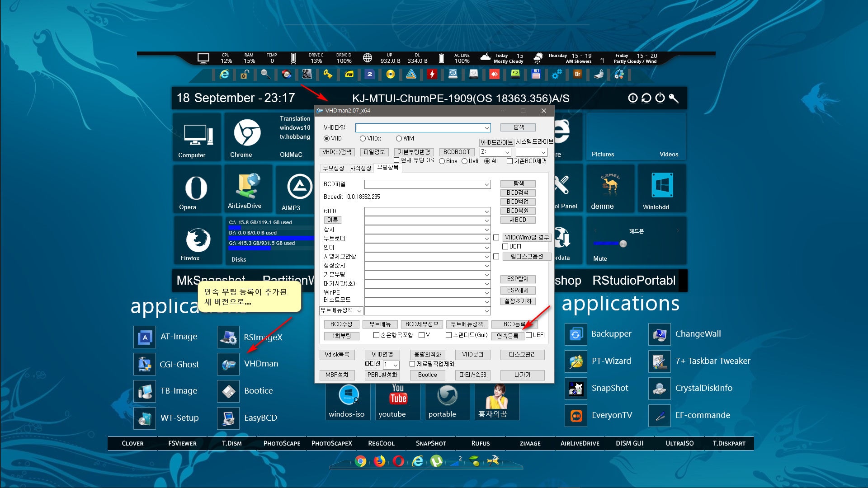Click the 나가기 exit button
Screen dimensions: 868x488
pyautogui.click(x=522, y=375)
